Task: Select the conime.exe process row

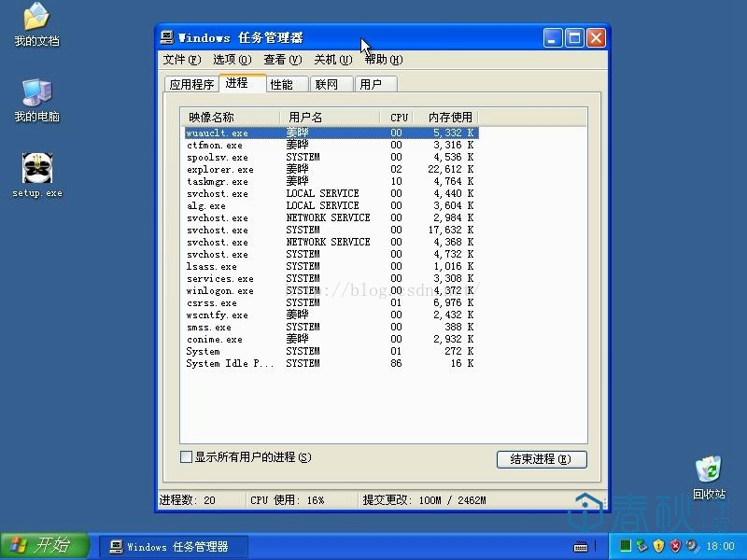Action: (331, 339)
